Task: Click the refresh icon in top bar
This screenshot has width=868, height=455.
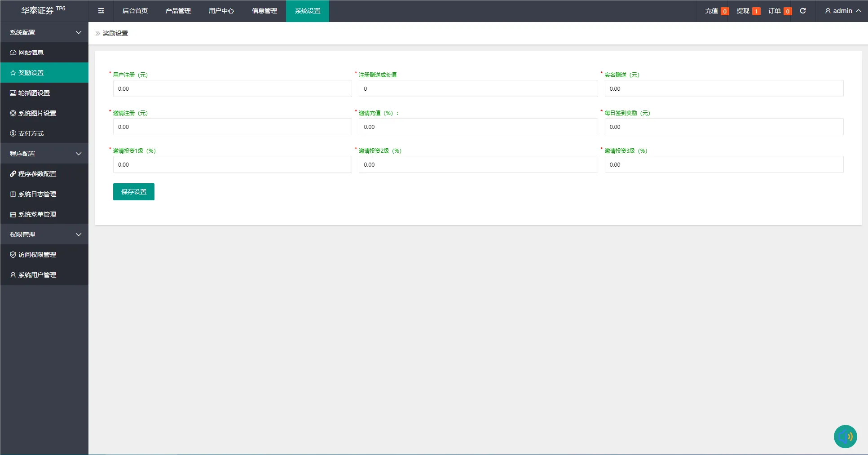Action: coord(803,11)
